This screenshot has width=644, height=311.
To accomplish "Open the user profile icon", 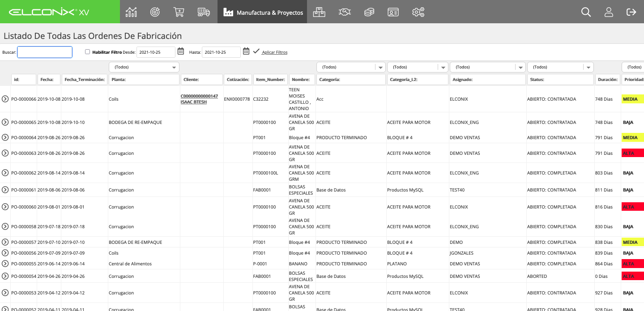I will click(609, 12).
